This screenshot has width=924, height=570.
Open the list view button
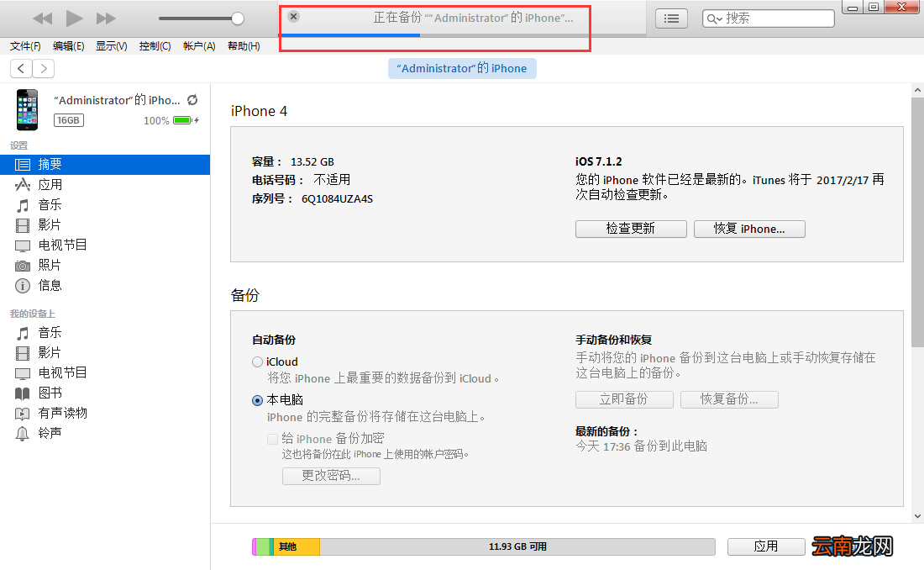[x=671, y=18]
